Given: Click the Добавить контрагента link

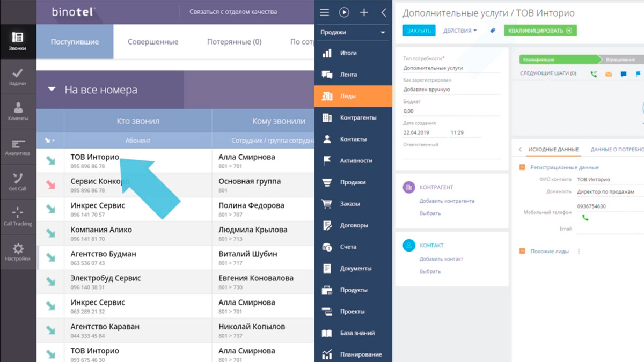Looking at the screenshot, I should (x=447, y=201).
